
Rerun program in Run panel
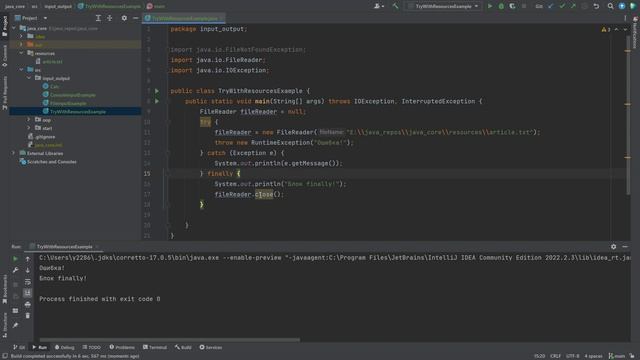[x=15, y=258]
